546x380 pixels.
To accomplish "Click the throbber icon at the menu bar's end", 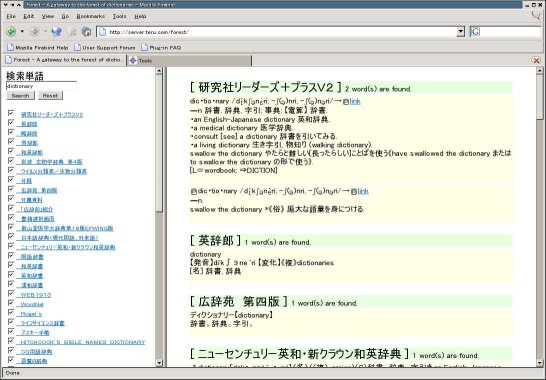I will coord(536,15).
